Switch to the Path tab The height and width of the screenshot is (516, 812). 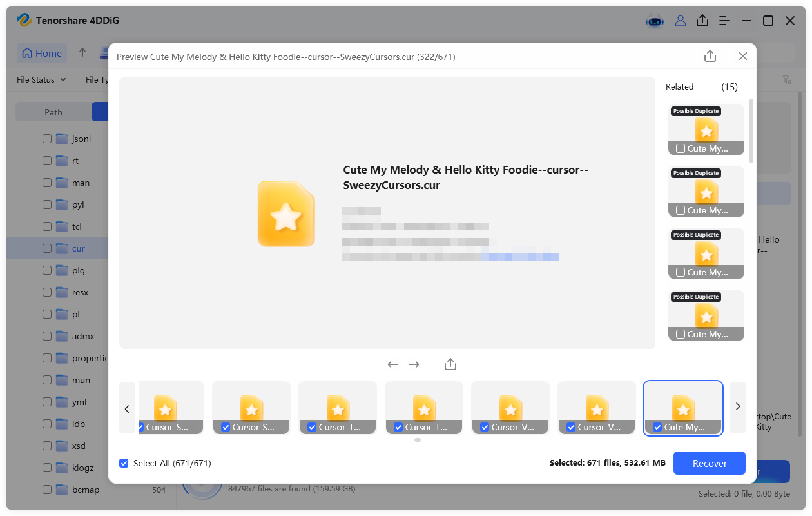pyautogui.click(x=53, y=112)
